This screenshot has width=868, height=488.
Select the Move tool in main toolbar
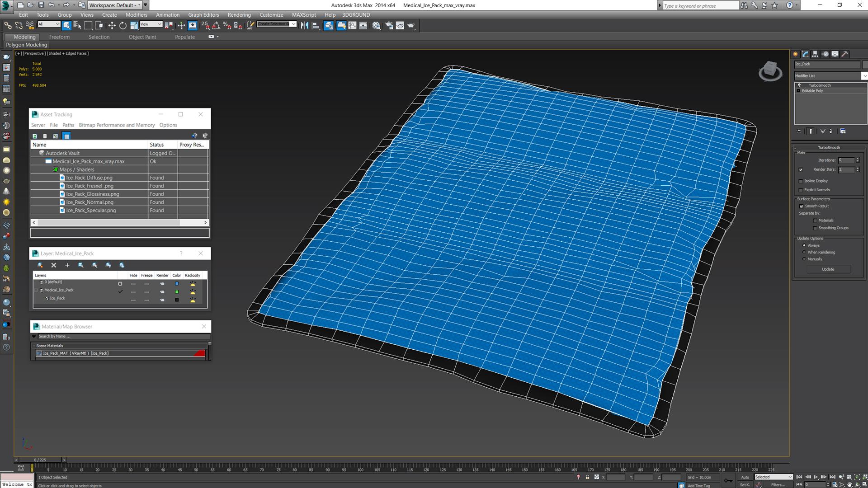112,26
